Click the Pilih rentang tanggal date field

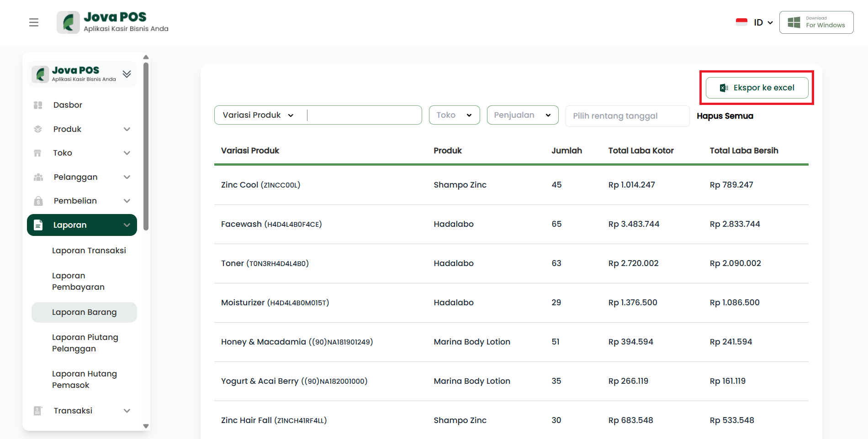(x=627, y=116)
